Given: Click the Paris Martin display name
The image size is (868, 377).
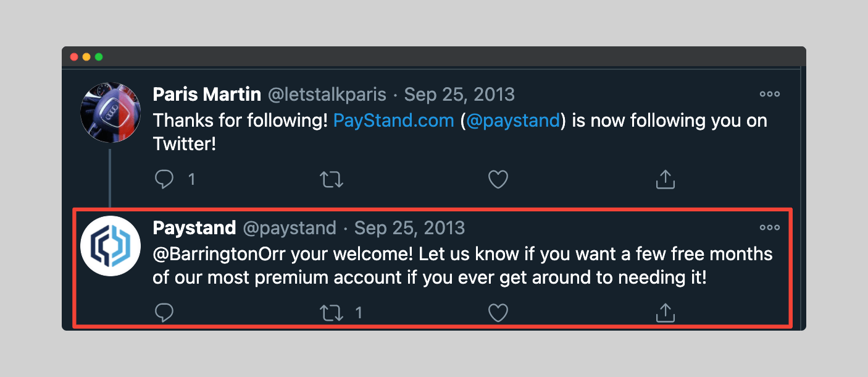Looking at the screenshot, I should tap(207, 95).
